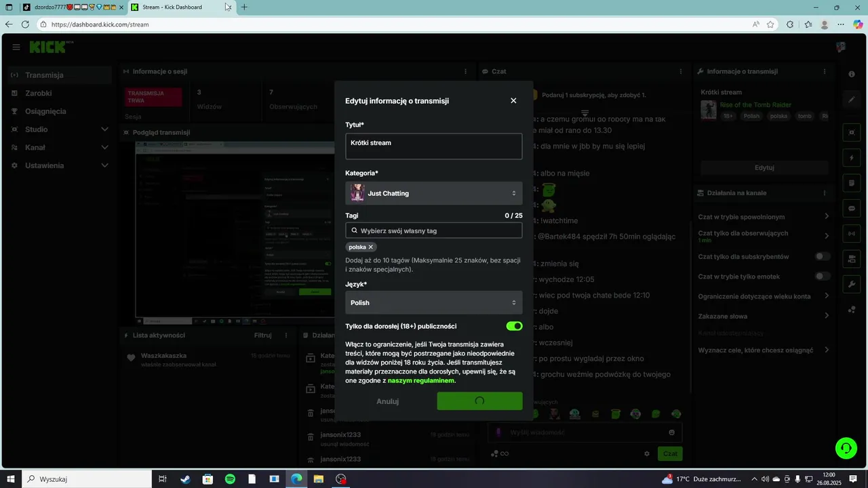Image resolution: width=868 pixels, height=488 pixels.
Task: Click the Czat send button
Action: coord(670,453)
